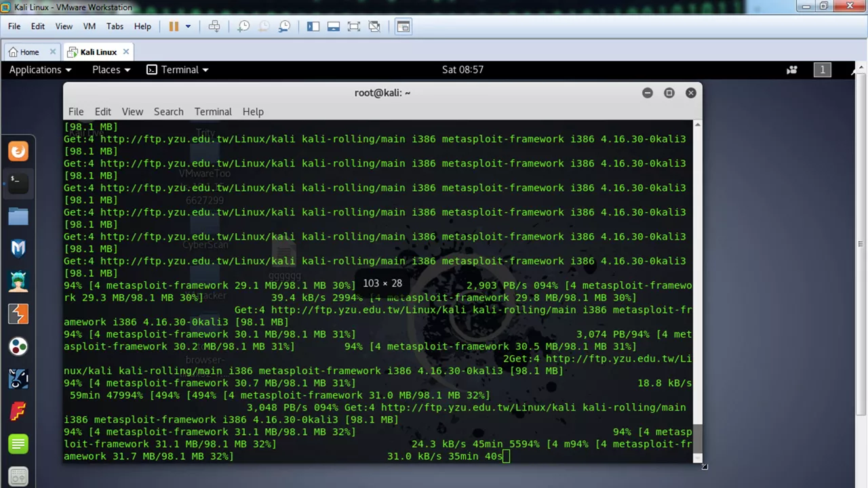Open the VM menu
Viewport: 868px width, 488px height.
90,26
